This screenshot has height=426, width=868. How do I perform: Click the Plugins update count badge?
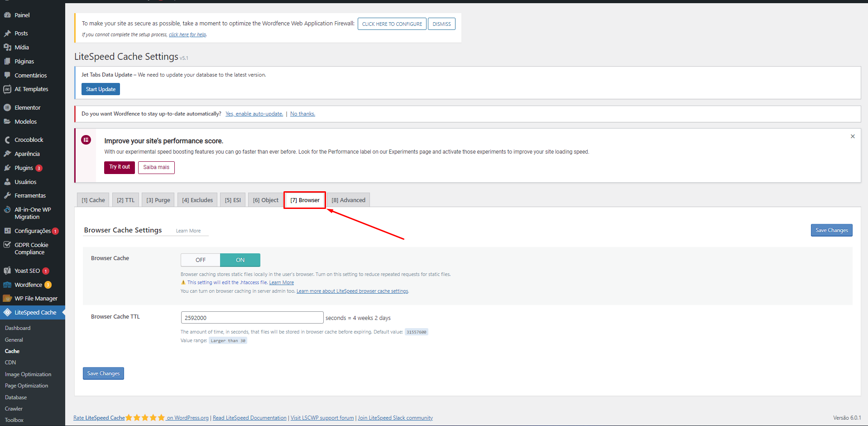tap(39, 168)
